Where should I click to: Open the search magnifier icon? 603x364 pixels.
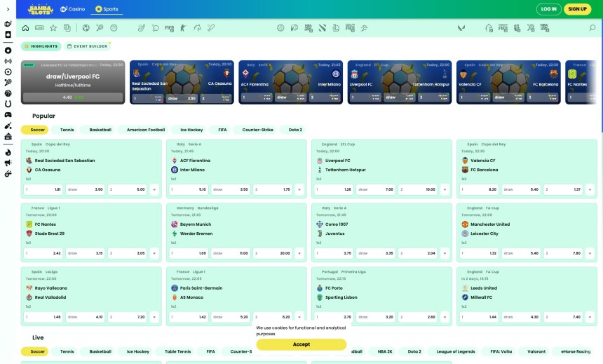point(592,28)
